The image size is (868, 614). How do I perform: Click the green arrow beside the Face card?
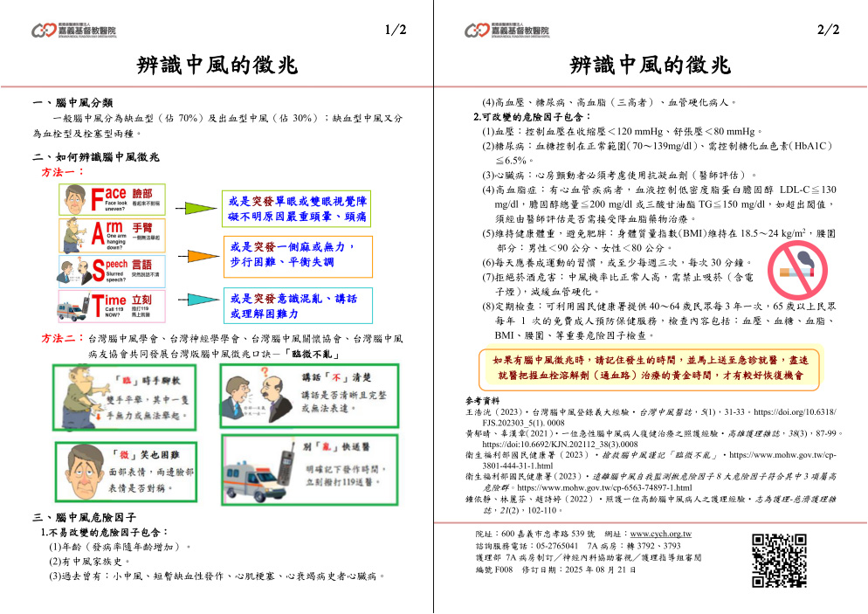pos(196,208)
